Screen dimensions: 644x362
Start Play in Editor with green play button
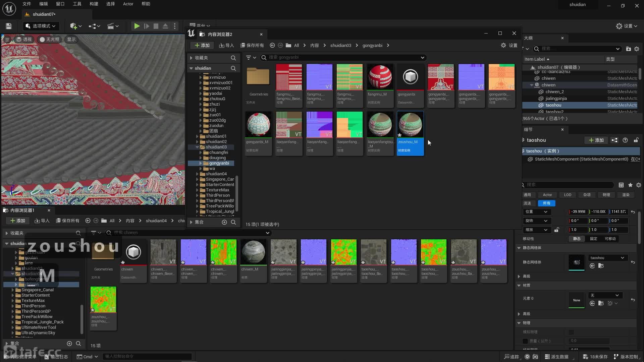click(137, 26)
